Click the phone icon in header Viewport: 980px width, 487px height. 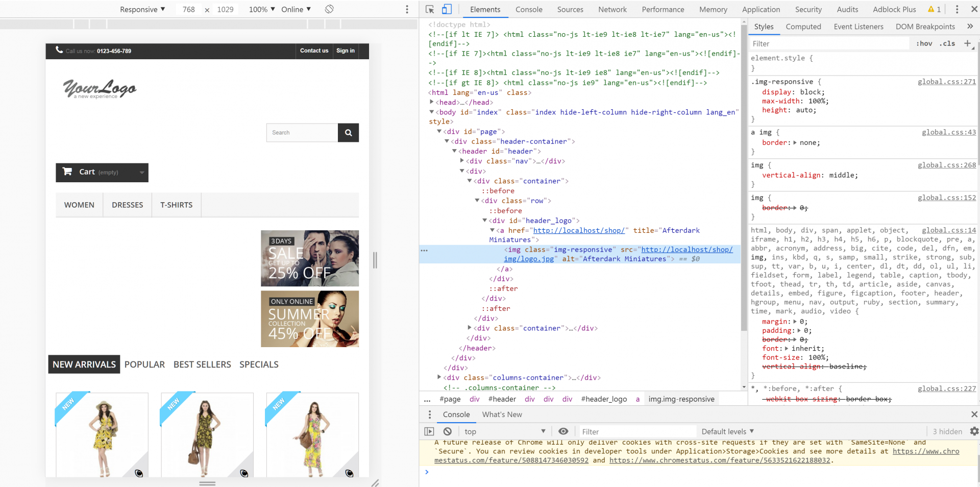(x=59, y=50)
